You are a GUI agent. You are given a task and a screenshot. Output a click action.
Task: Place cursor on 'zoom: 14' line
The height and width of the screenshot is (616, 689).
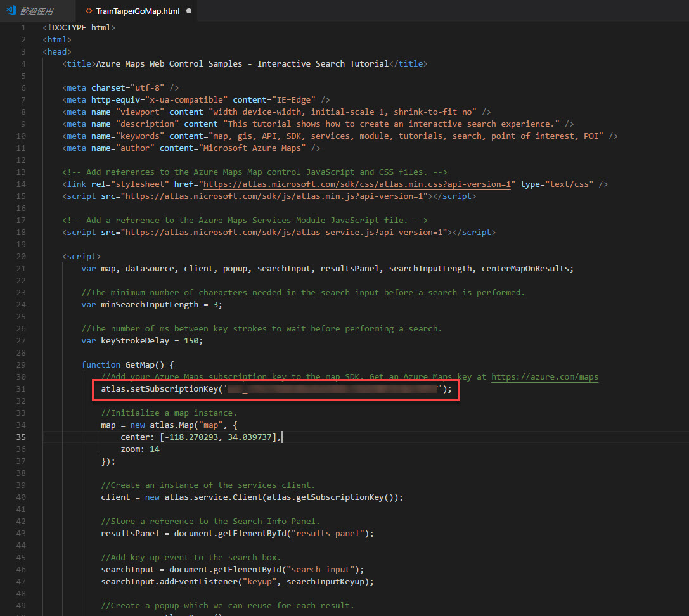pyautogui.click(x=139, y=449)
